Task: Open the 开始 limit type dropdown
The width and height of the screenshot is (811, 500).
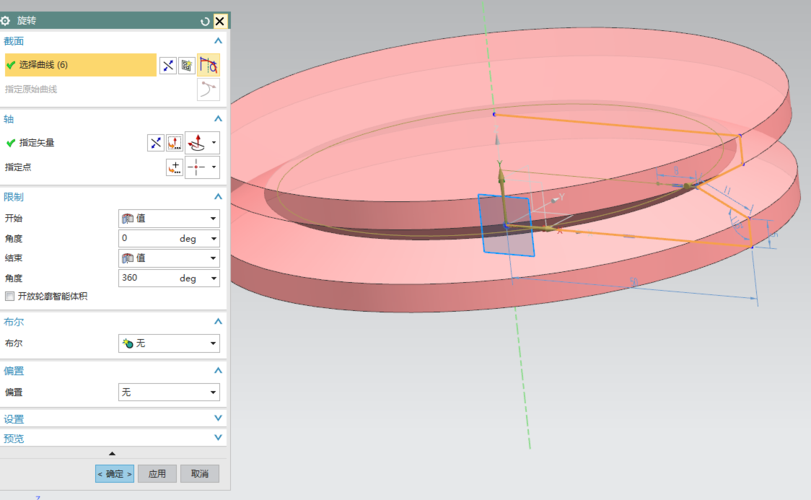Action: [168, 218]
